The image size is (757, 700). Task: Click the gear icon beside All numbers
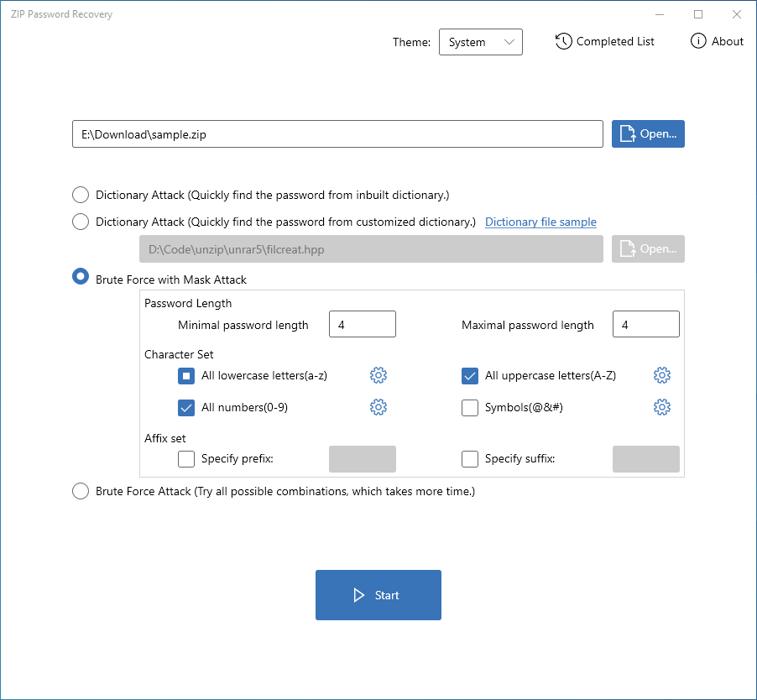[x=378, y=408]
